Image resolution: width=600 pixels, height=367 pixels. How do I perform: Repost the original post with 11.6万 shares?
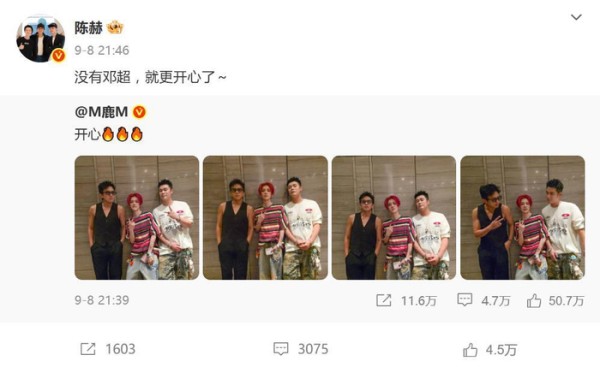(406, 300)
